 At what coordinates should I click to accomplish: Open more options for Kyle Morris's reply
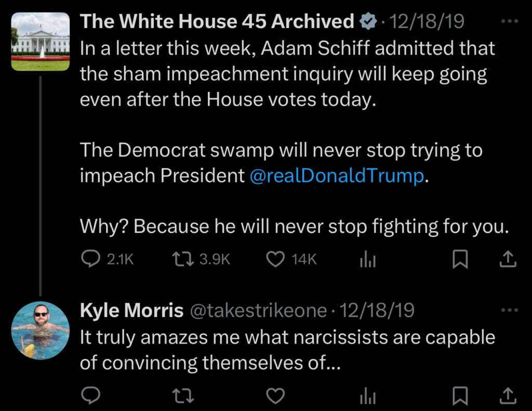511,311
